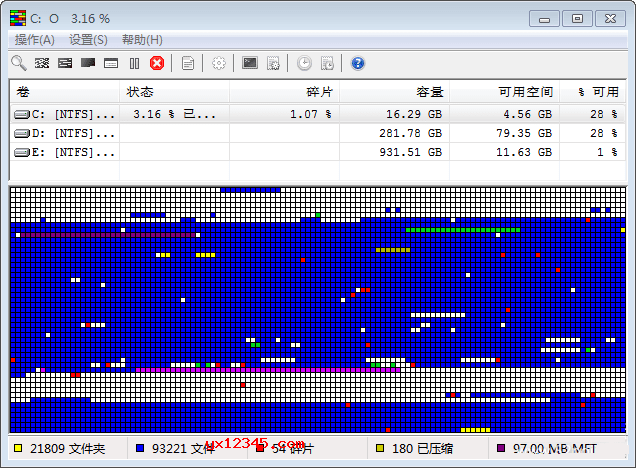Screen dimensions: 636x468
Task: Click the purple MFT legend swatch
Action: [x=501, y=448]
